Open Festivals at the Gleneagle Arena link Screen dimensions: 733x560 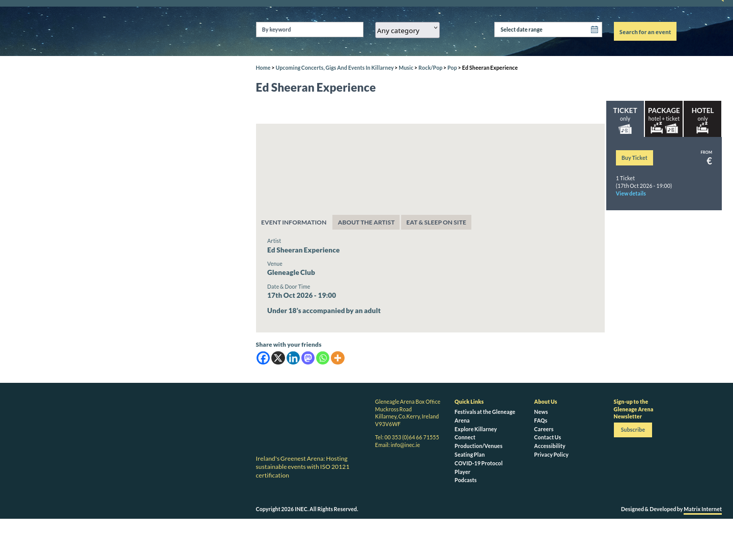click(x=485, y=416)
